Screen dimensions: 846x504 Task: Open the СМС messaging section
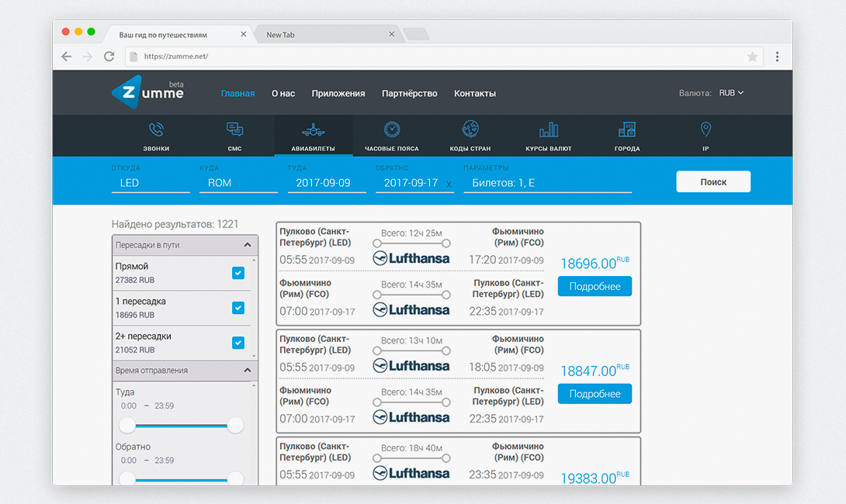pos(234,136)
